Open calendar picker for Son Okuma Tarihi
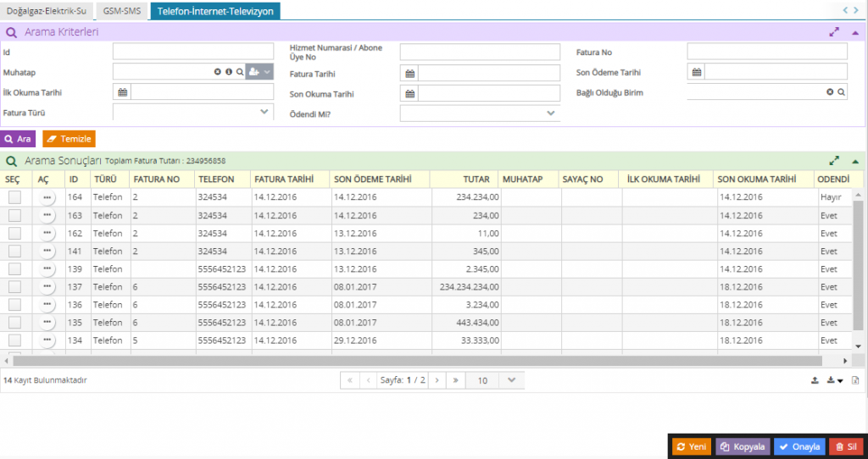Screen dimensions: 868x459 click(x=409, y=94)
